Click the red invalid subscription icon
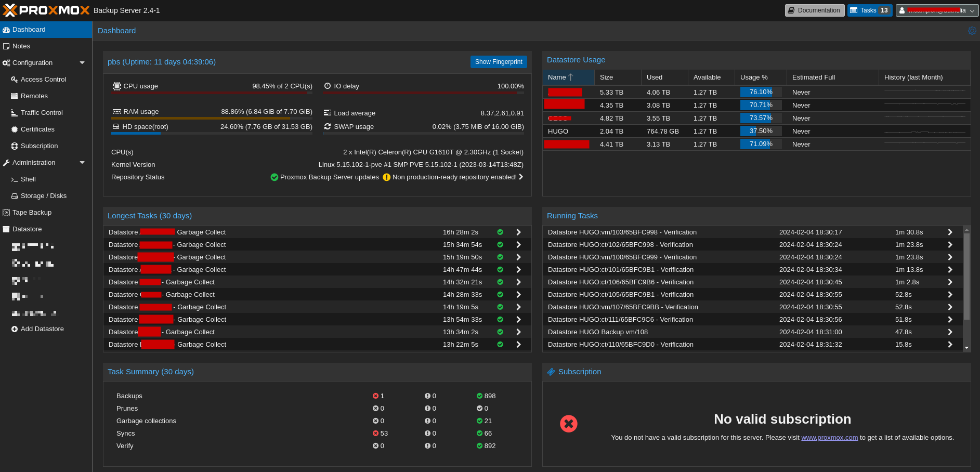The height and width of the screenshot is (472, 980). click(x=569, y=424)
